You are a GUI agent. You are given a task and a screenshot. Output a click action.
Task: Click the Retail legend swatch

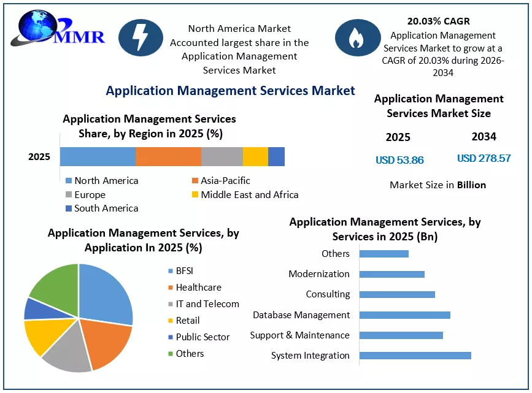(x=171, y=321)
